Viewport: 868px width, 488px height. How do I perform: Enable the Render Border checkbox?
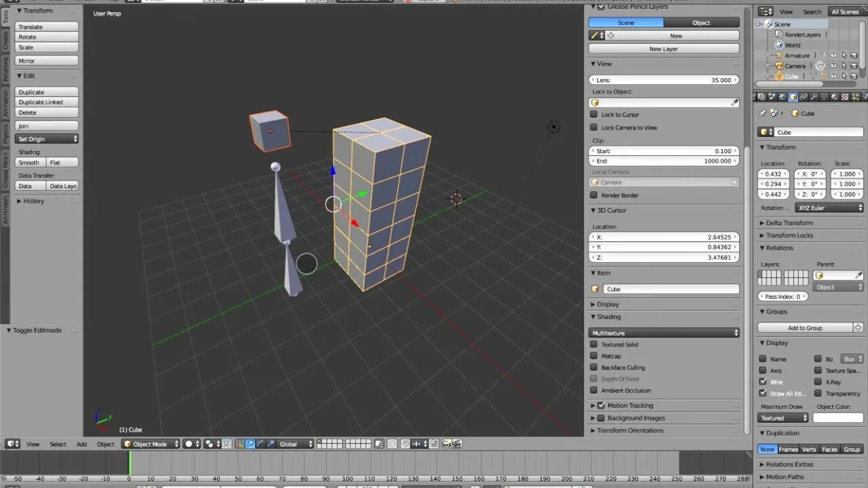tap(594, 195)
